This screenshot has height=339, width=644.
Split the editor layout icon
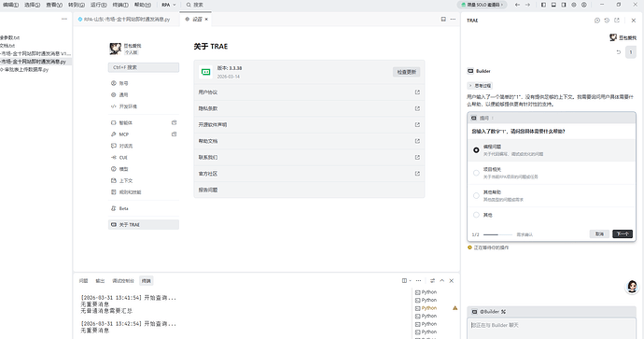click(443, 19)
